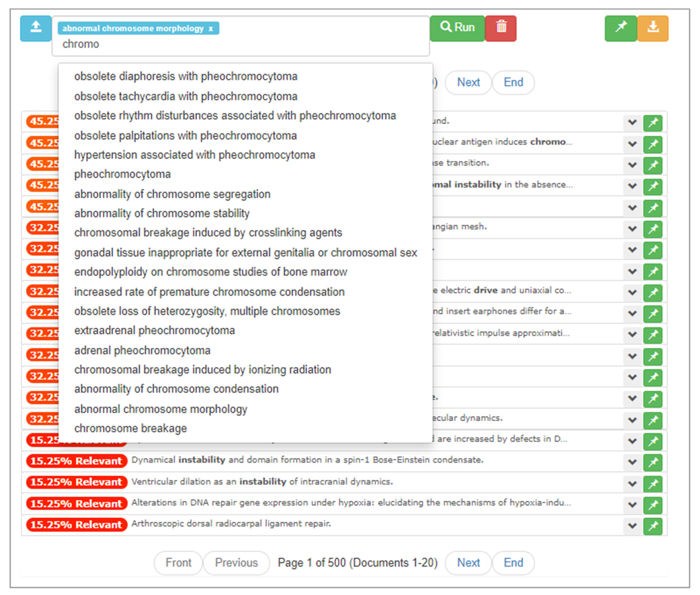Image resolution: width=700 pixels, height=595 pixels.
Task: Pick 'pheochromocytoma' from the autocomplete list
Action: click(x=122, y=174)
